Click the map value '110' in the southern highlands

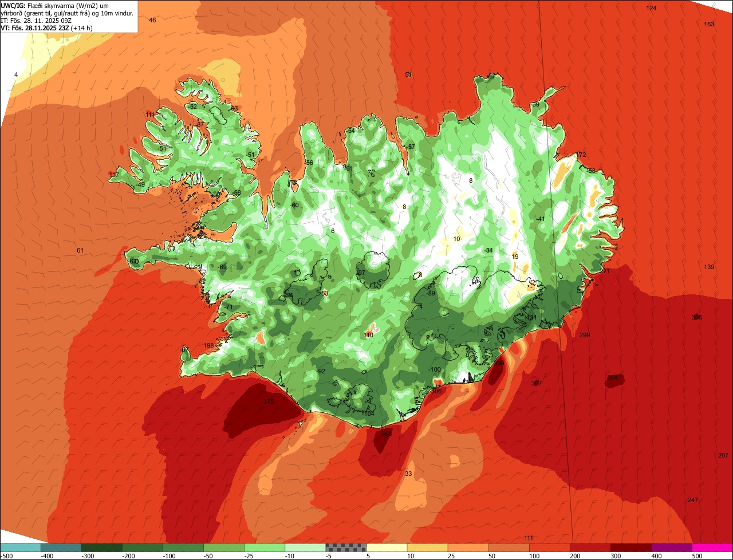pyautogui.click(x=369, y=336)
